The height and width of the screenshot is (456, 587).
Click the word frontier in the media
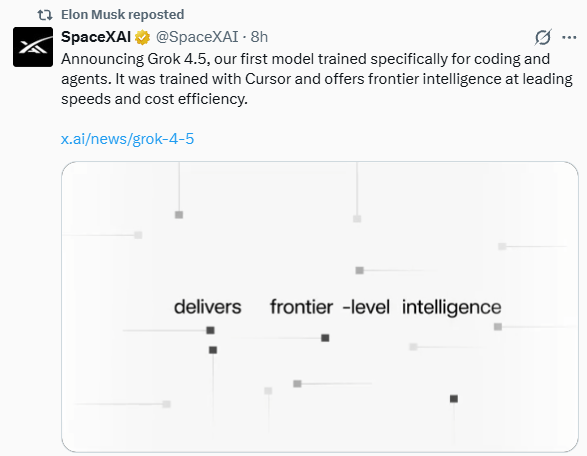pos(301,307)
